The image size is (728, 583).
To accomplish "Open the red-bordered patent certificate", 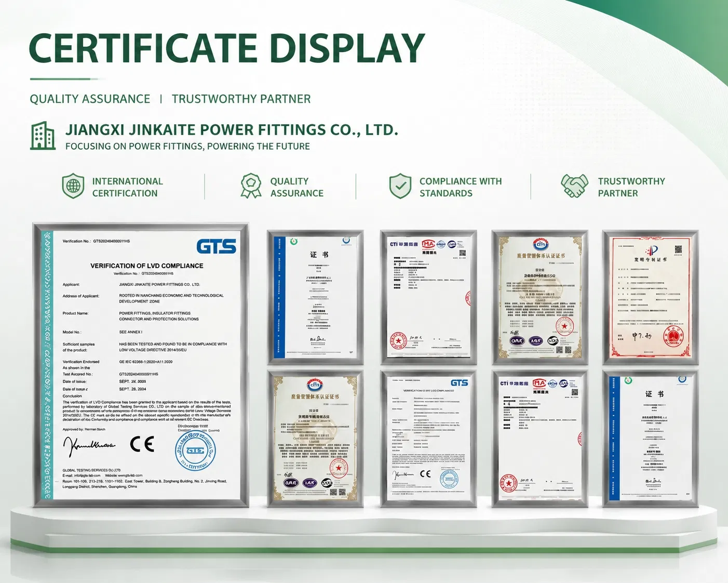I will [x=651, y=298].
